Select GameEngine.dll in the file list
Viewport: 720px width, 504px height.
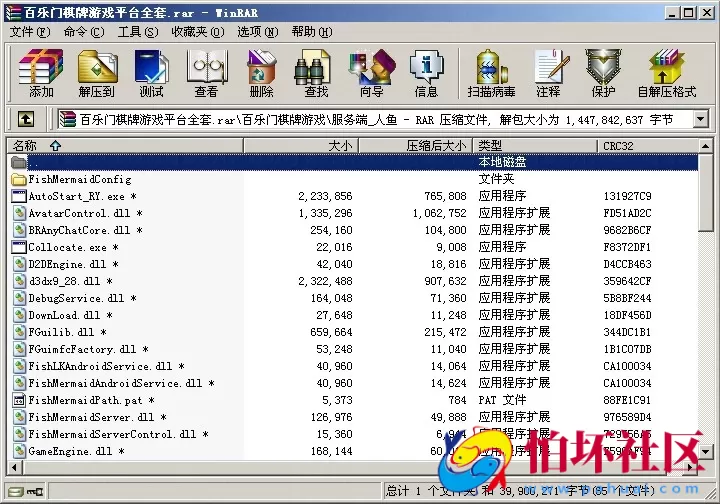click(x=76, y=451)
